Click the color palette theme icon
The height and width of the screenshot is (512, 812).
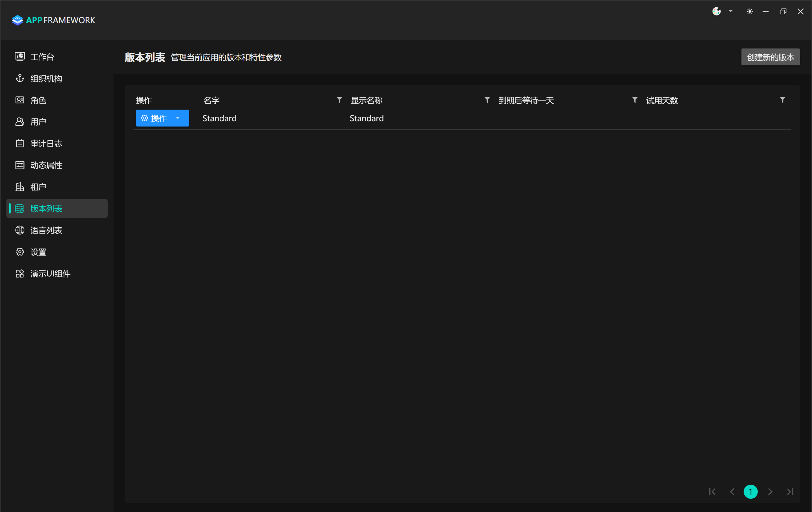pos(717,12)
